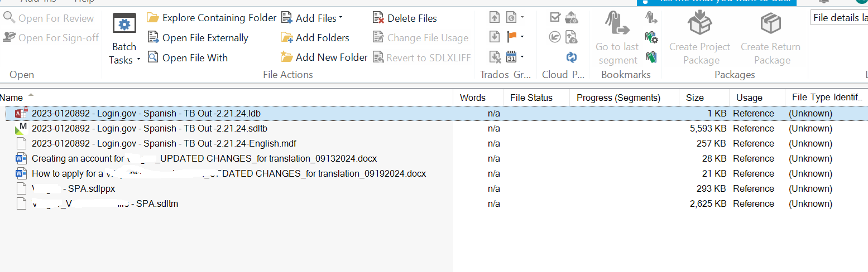Click the file with globe icon
868x272 pixels.
coord(511,17)
